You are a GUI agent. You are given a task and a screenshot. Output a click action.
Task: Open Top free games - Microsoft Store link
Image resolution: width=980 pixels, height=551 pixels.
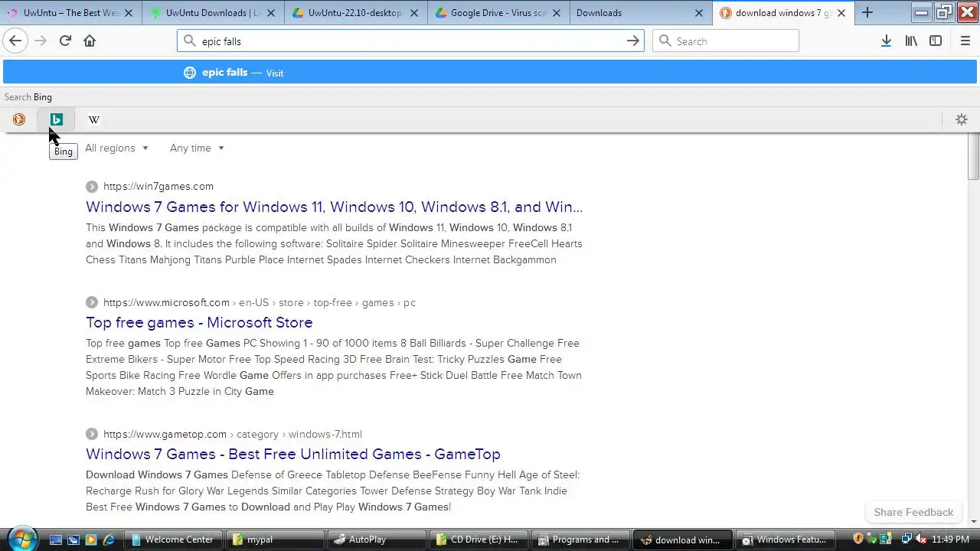(x=199, y=322)
